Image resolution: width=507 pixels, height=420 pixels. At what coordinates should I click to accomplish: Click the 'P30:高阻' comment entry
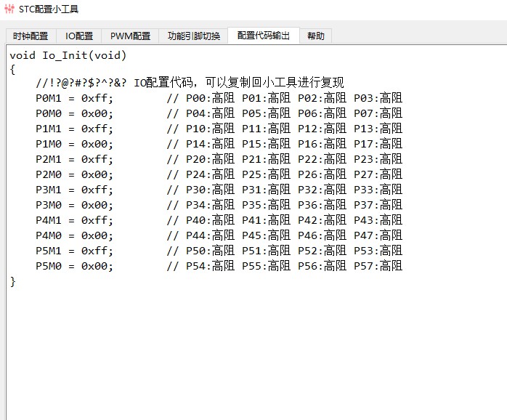tap(210, 190)
